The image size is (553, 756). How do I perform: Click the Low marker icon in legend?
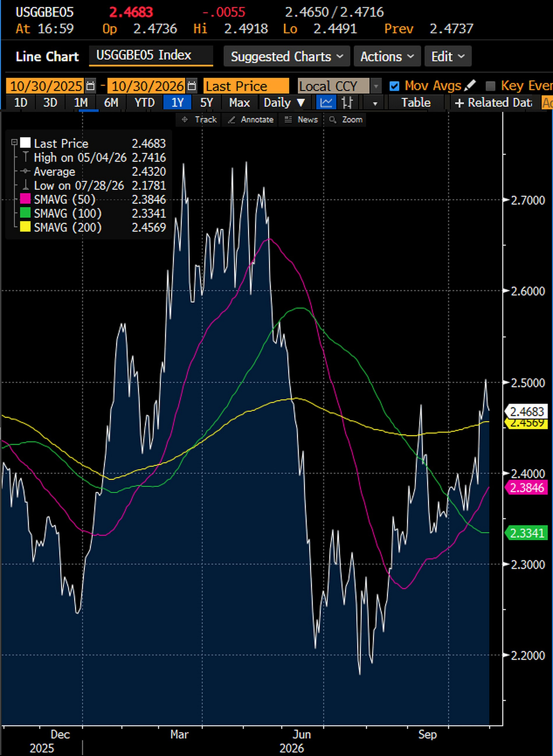tap(25, 185)
